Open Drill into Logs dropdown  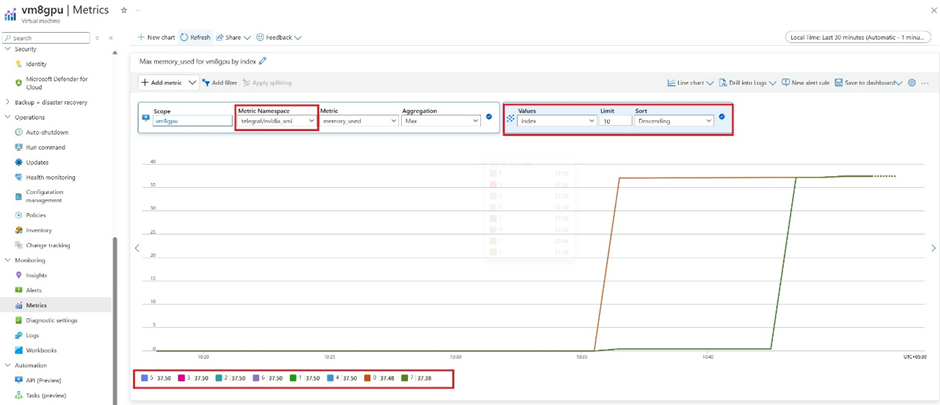tap(748, 83)
